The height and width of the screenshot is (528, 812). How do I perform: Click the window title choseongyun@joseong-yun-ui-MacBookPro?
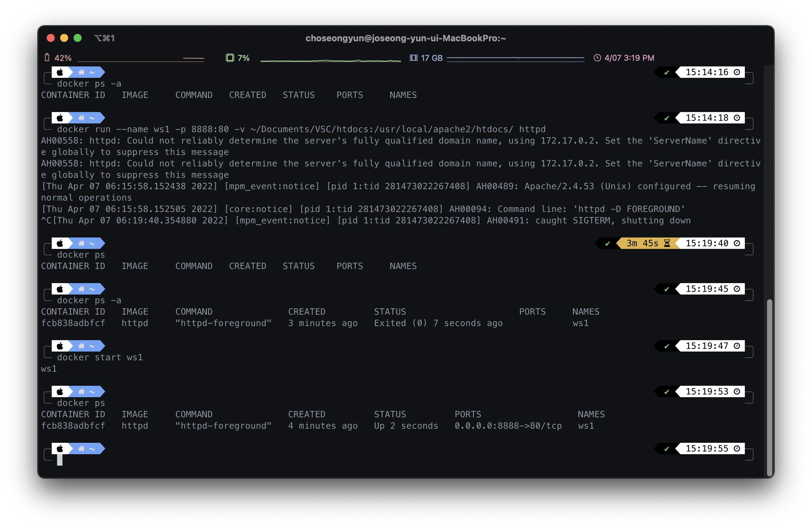405,38
